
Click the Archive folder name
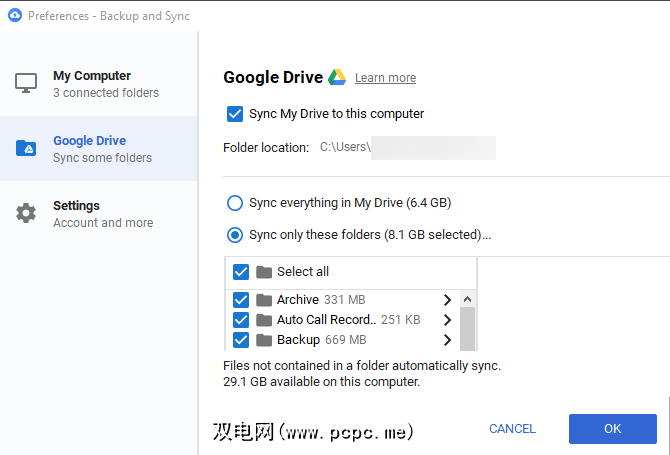(298, 300)
